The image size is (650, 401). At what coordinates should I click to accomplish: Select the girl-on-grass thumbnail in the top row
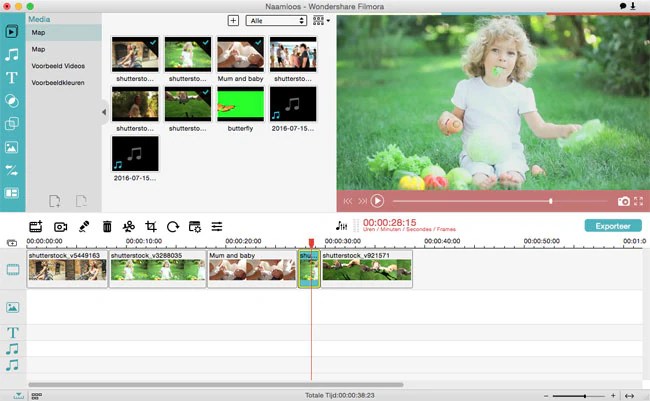(188, 54)
